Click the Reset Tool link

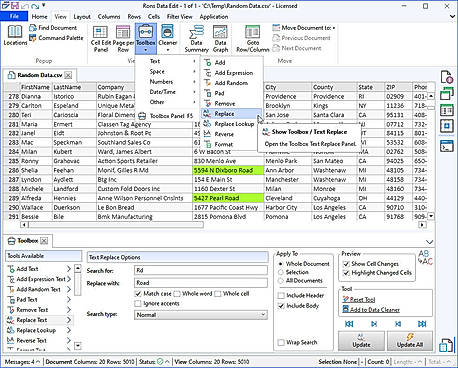(362, 300)
